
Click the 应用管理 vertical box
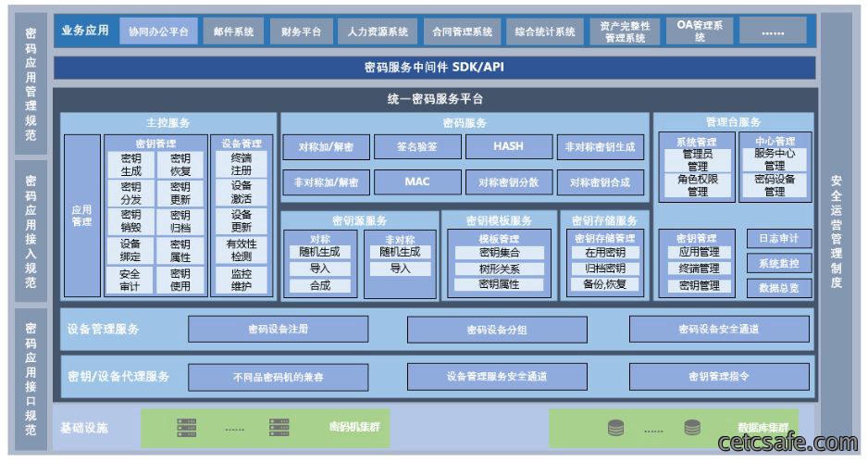pos(82,216)
